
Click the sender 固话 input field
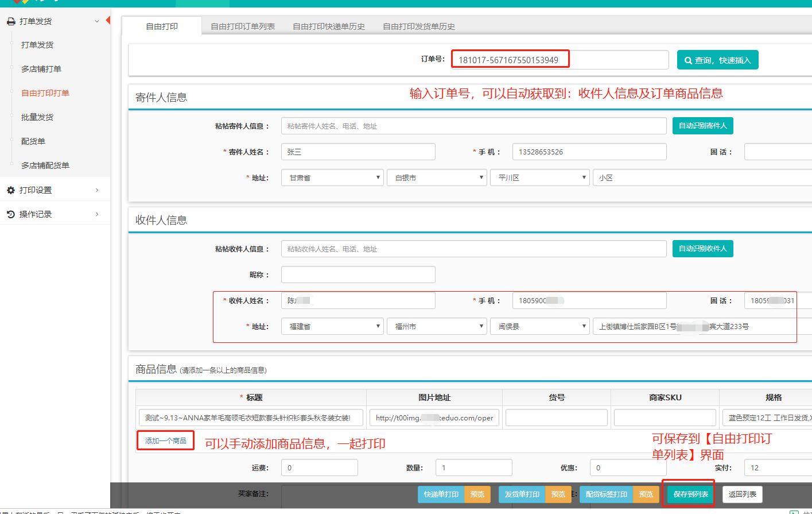coord(778,152)
